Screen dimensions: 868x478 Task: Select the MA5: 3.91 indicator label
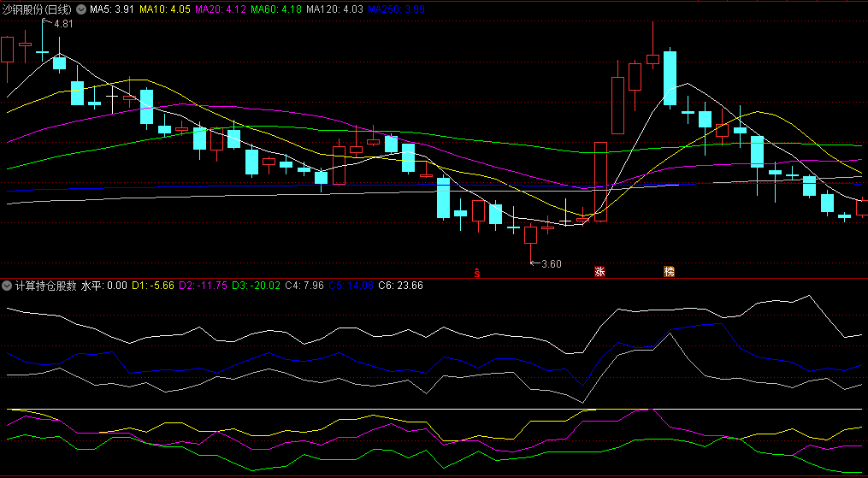113,9
